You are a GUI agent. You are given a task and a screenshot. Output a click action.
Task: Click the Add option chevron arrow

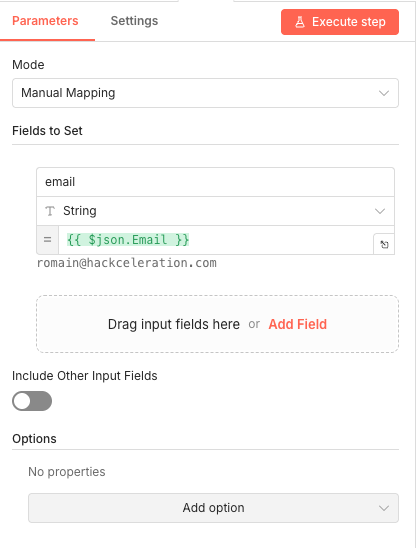point(384,508)
